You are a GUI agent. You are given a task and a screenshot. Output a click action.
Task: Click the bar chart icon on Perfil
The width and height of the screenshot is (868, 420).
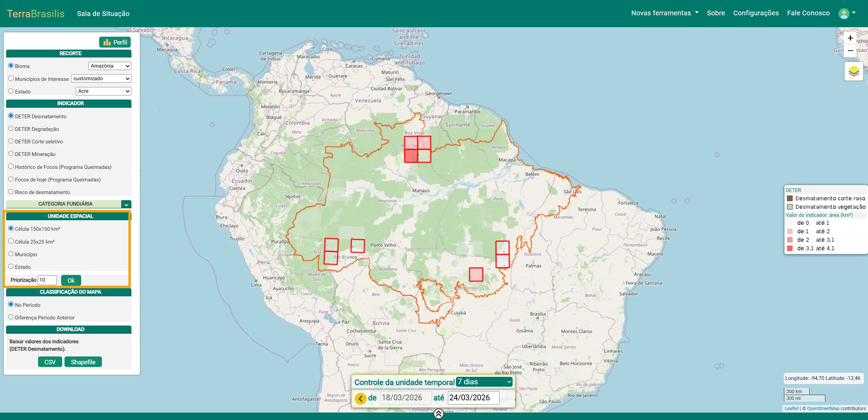pos(107,42)
